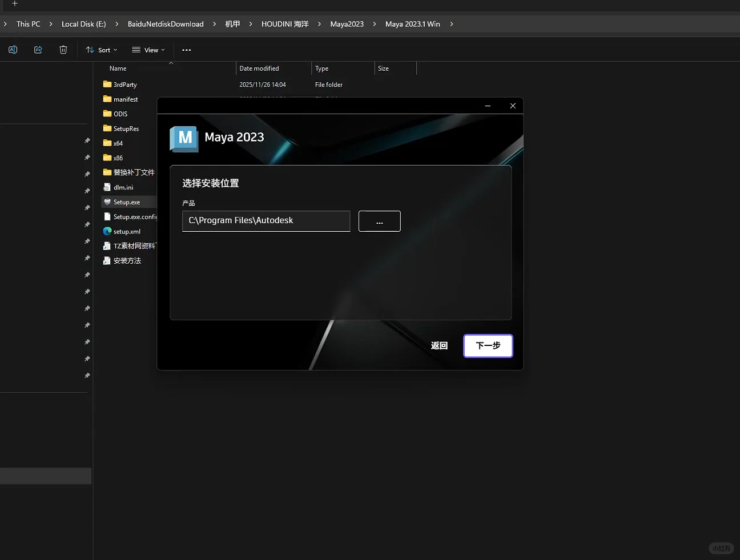Expand the chevron right after Maya 2023.1 Win
Image resolution: width=740 pixels, height=560 pixels.
(452, 24)
